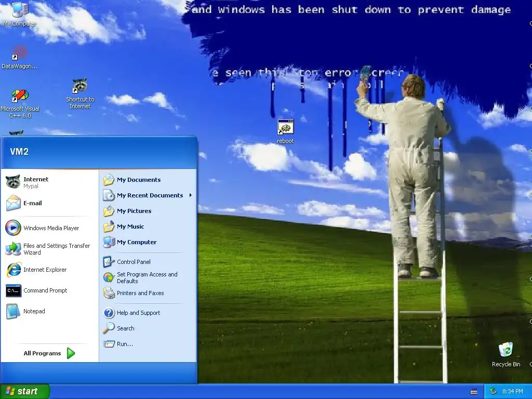
Task: Open Mypal Internet browser from Start menu
Action: point(49,182)
